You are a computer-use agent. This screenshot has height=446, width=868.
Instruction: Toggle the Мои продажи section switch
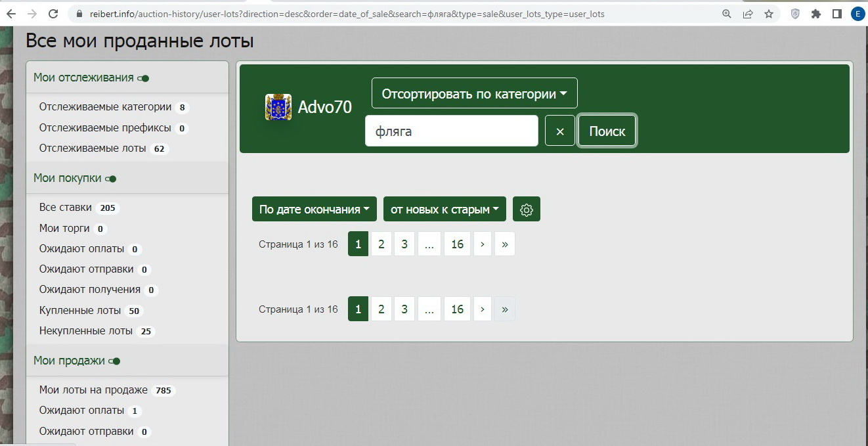114,361
